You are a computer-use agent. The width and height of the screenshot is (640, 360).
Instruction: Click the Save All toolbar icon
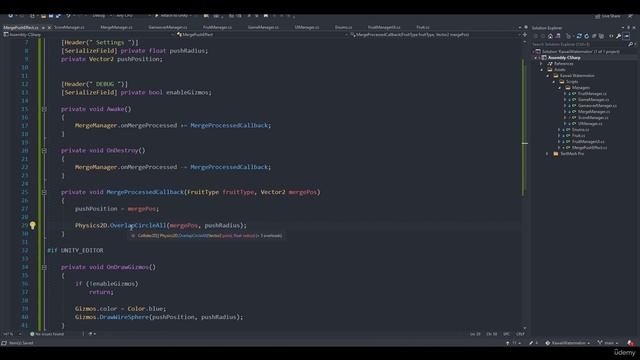click(x=58, y=16)
